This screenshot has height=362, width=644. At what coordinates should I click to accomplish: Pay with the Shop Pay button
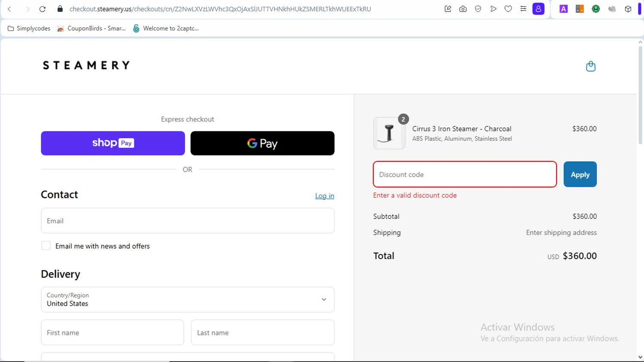coord(113,143)
